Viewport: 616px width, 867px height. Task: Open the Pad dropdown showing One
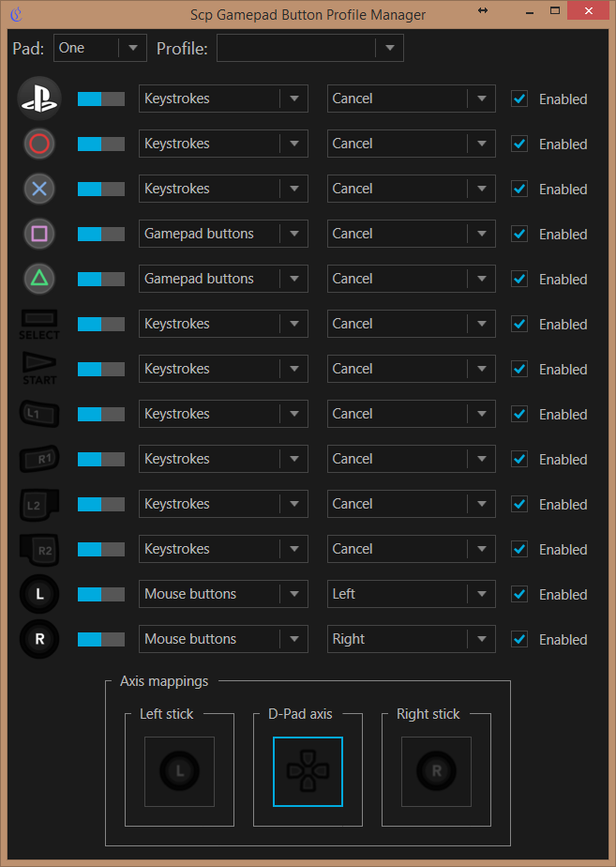(100, 48)
